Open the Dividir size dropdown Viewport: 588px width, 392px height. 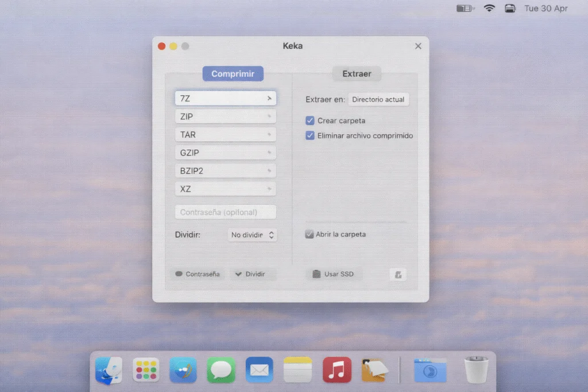point(252,235)
